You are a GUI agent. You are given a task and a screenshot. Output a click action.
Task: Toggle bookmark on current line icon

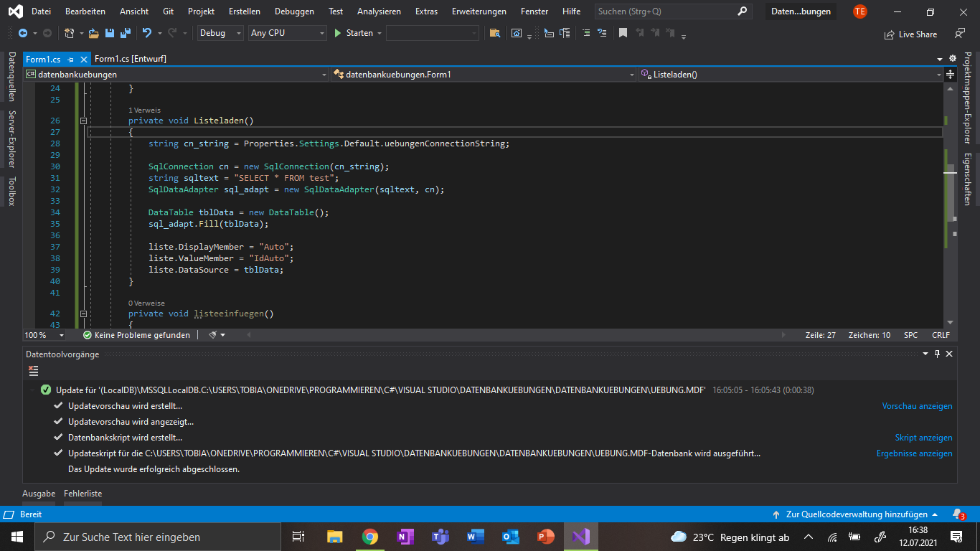623,33
